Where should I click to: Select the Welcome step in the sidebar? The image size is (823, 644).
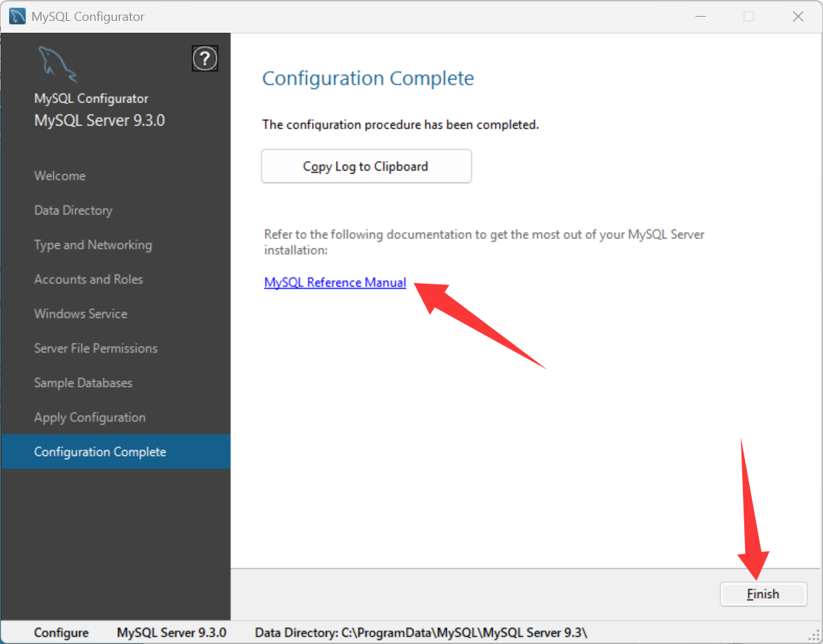click(x=60, y=176)
